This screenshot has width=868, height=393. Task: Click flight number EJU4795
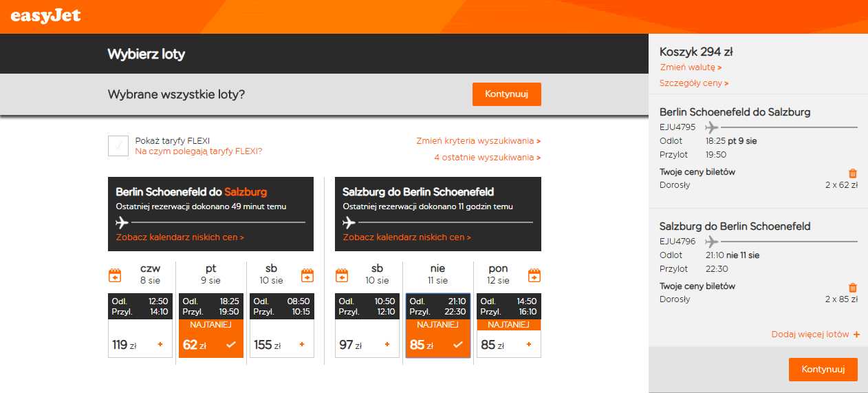(677, 127)
